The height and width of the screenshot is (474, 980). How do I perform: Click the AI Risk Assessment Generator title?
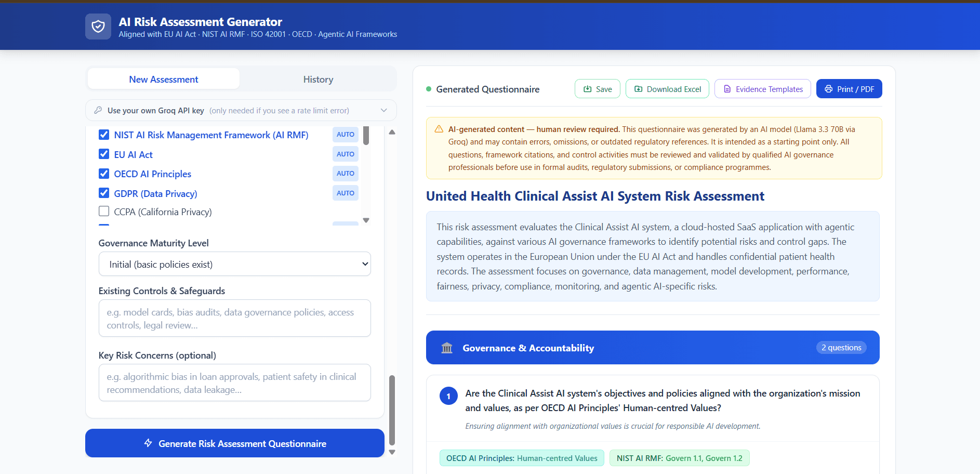pos(200,22)
